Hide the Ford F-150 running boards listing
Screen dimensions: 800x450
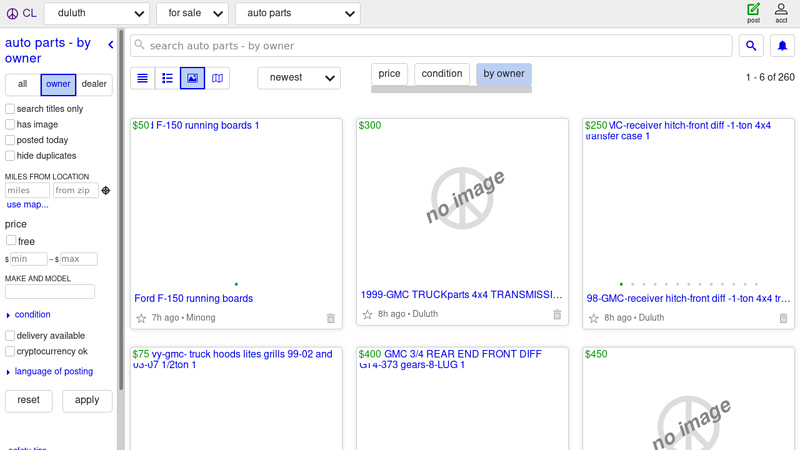point(331,318)
